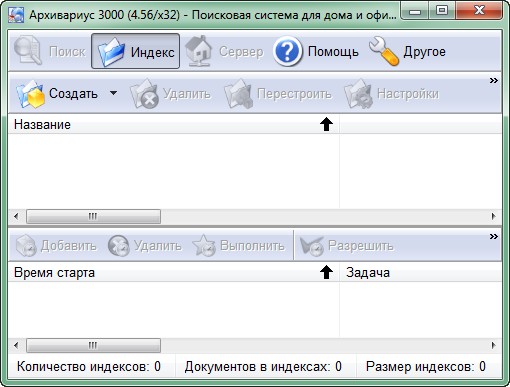Click Выполнить star icon

click(x=204, y=246)
